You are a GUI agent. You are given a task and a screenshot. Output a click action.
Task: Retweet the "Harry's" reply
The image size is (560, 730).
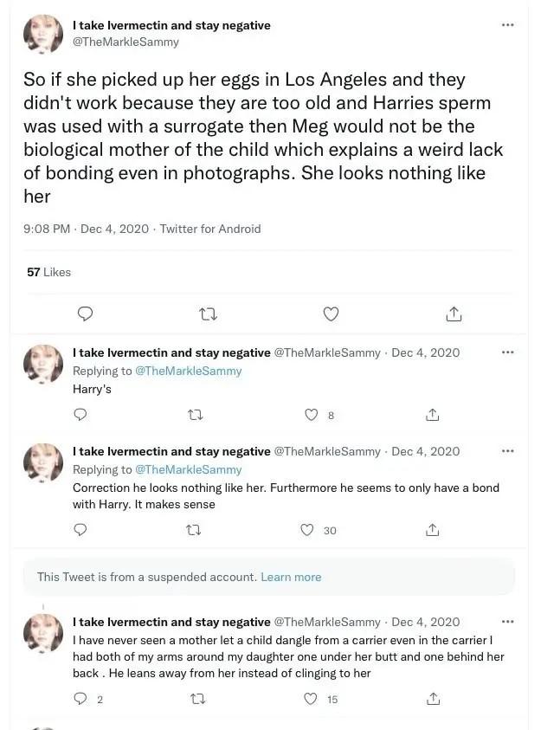pos(196,415)
